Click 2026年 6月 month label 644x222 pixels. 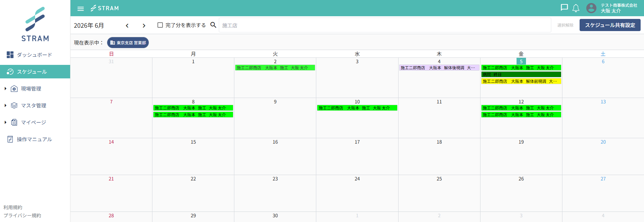click(x=89, y=26)
